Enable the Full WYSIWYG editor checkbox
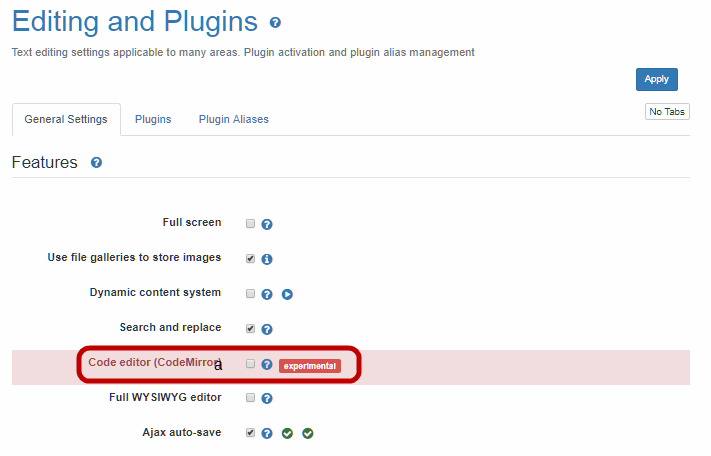The width and height of the screenshot is (711, 456). (251, 397)
